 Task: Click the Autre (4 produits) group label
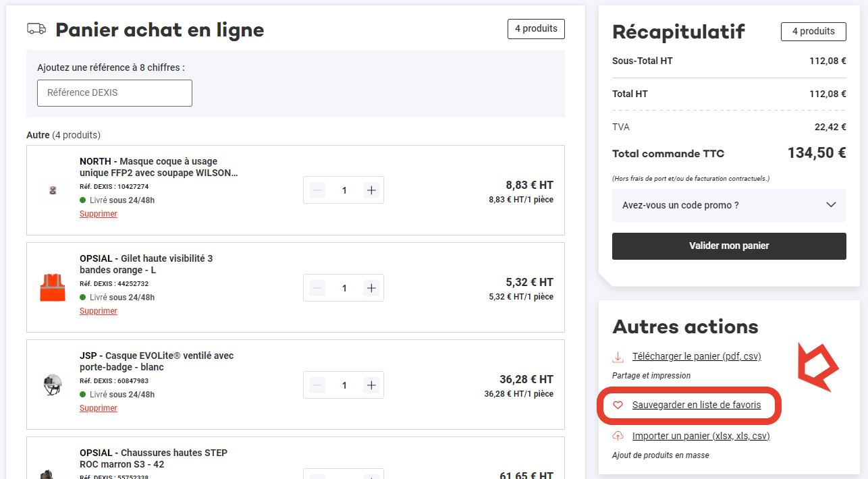[x=63, y=135]
